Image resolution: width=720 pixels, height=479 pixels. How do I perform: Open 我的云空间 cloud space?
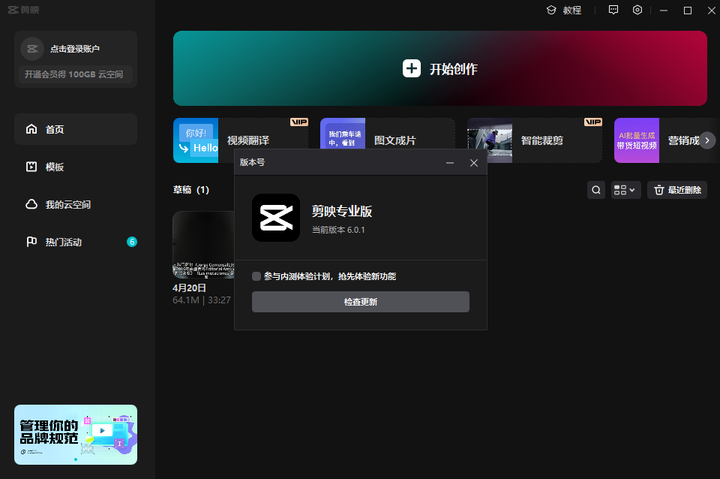76,204
